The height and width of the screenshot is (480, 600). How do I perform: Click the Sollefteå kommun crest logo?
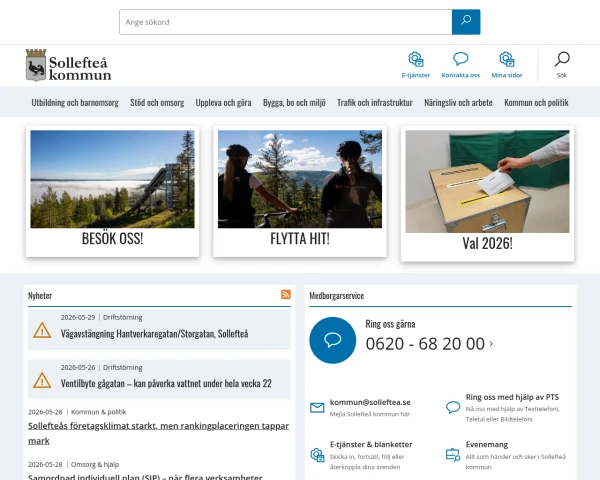tap(68, 65)
